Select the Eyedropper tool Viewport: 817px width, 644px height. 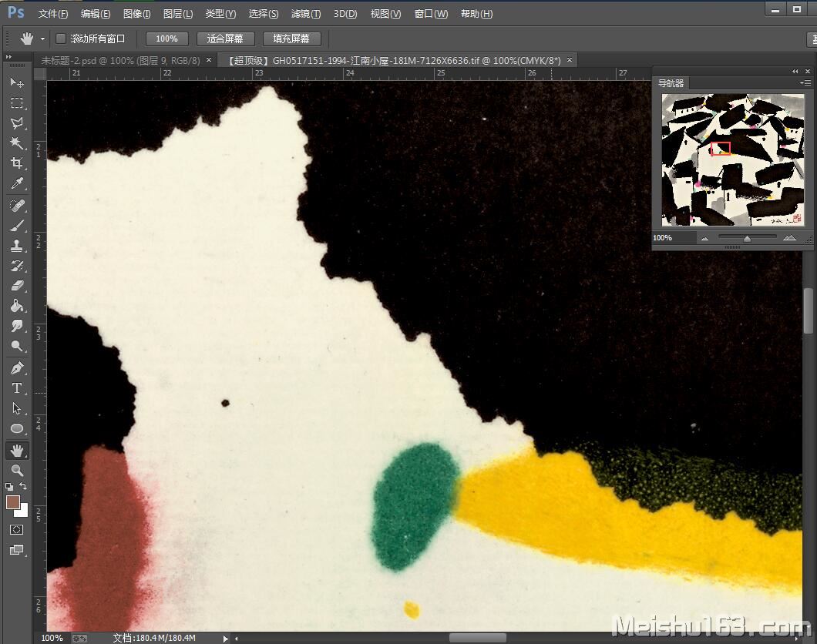(x=17, y=183)
